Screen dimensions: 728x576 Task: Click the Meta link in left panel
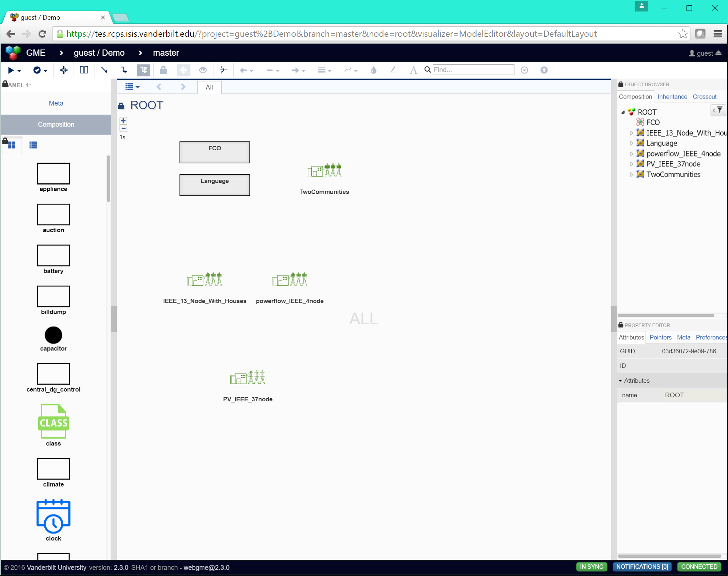(x=56, y=103)
